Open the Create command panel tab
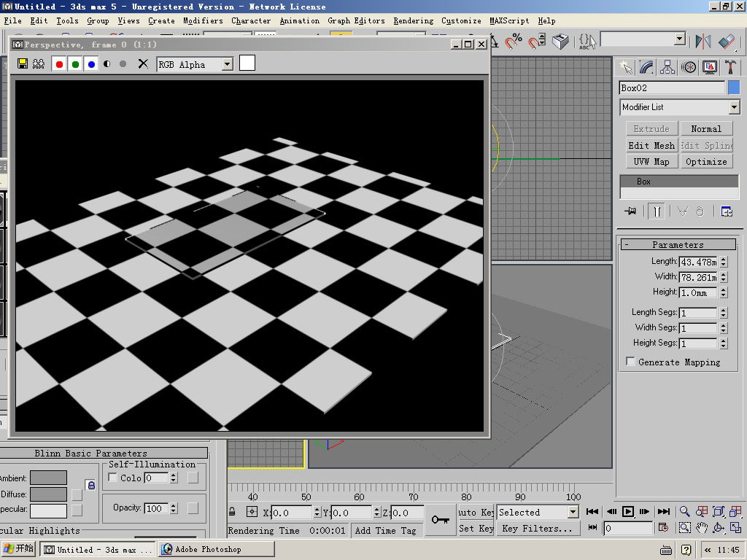Image resolution: width=747 pixels, height=560 pixels. tap(625, 68)
